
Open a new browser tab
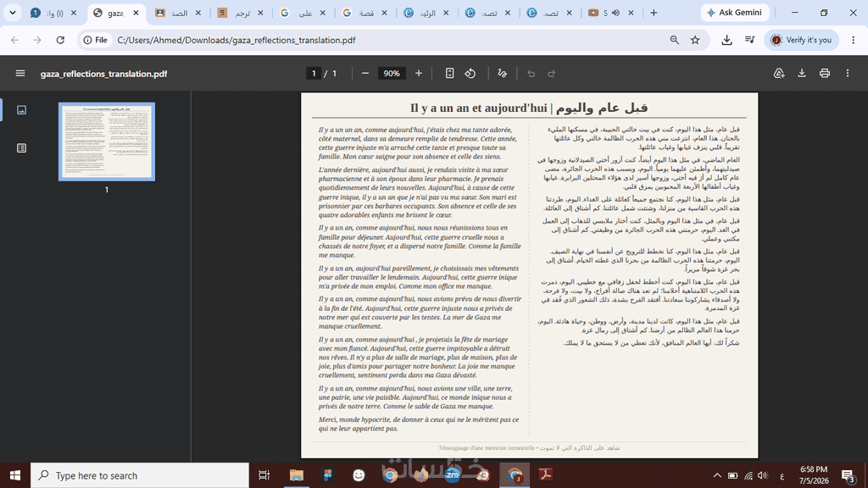[654, 13]
